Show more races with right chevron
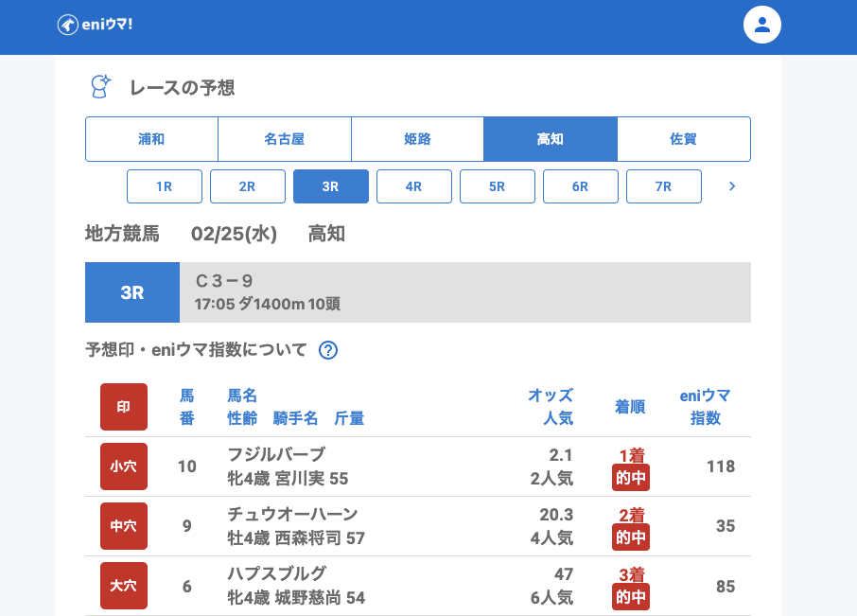Image resolution: width=857 pixels, height=616 pixels. coord(731,186)
